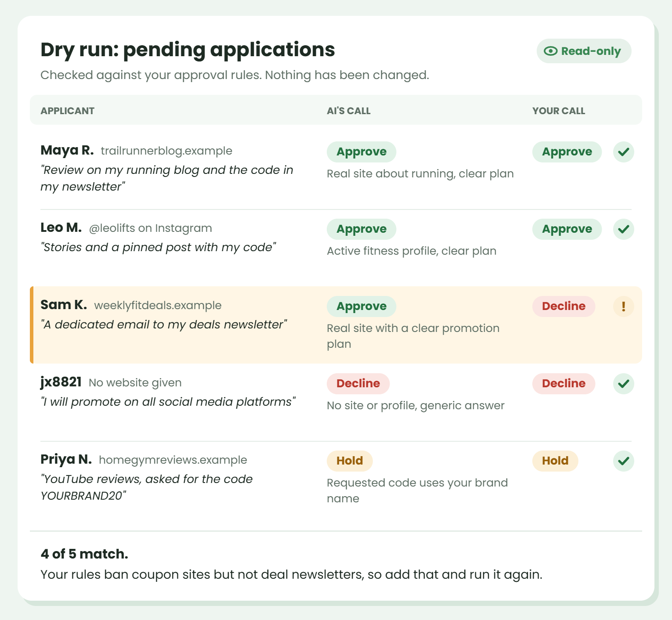
Task: Click the Read-only badge label
Action: (x=591, y=51)
